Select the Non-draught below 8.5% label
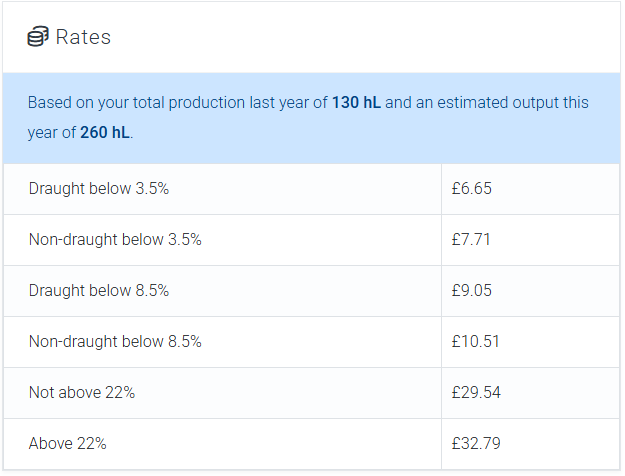Screen dimensions: 625x476 coord(115,342)
